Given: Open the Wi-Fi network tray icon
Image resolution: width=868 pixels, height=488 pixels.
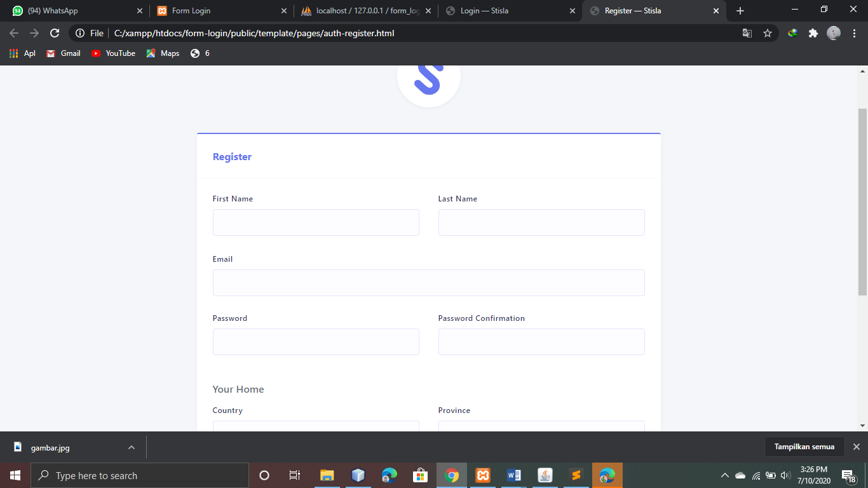Looking at the screenshot, I should (x=756, y=475).
